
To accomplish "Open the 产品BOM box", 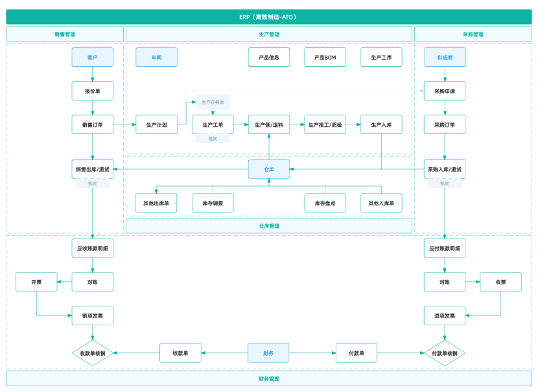I will tap(325, 57).
